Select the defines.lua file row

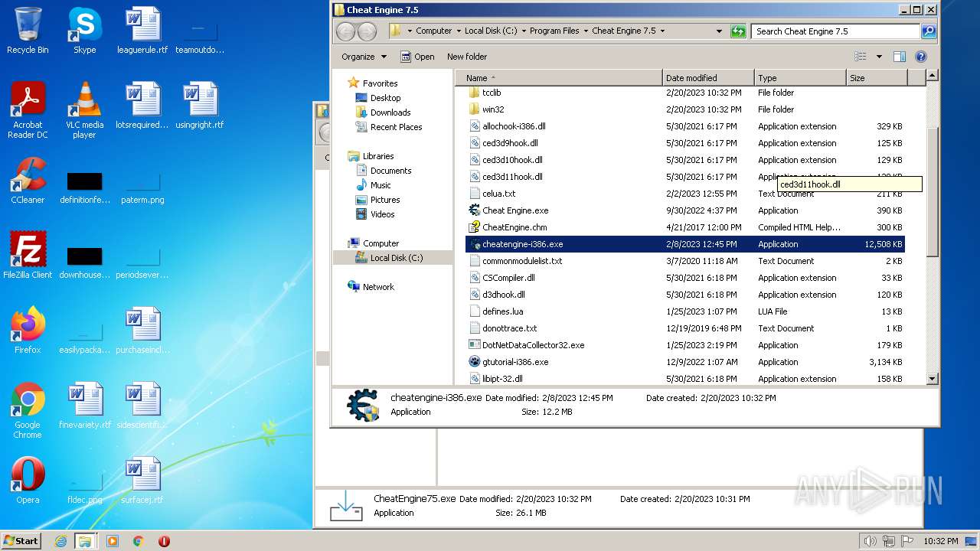coord(685,311)
